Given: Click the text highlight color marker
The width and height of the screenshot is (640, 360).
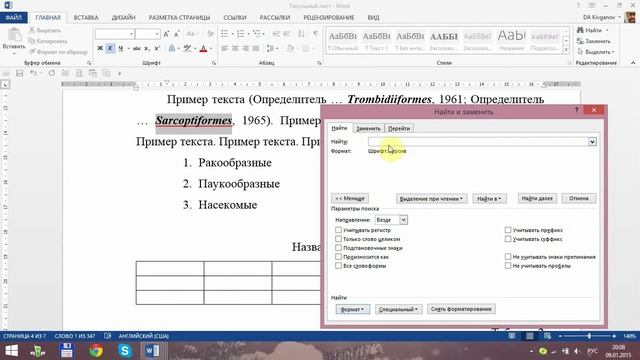Looking at the screenshot, I should (x=187, y=48).
